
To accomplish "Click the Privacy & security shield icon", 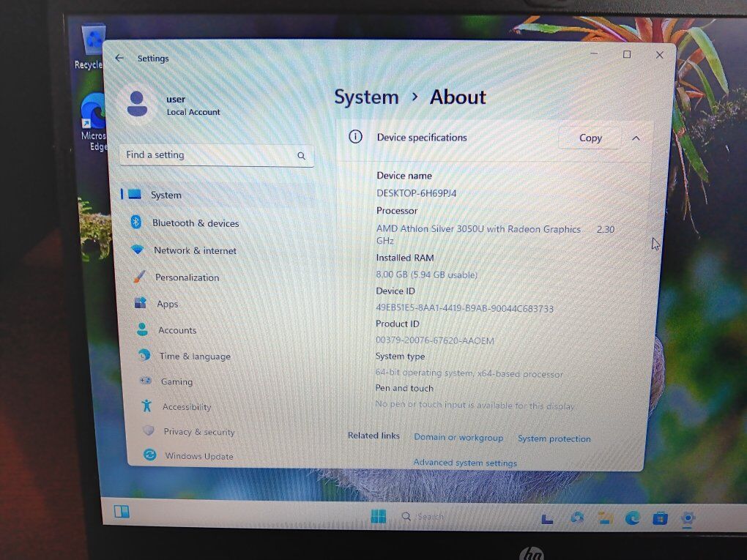I will coord(148,431).
